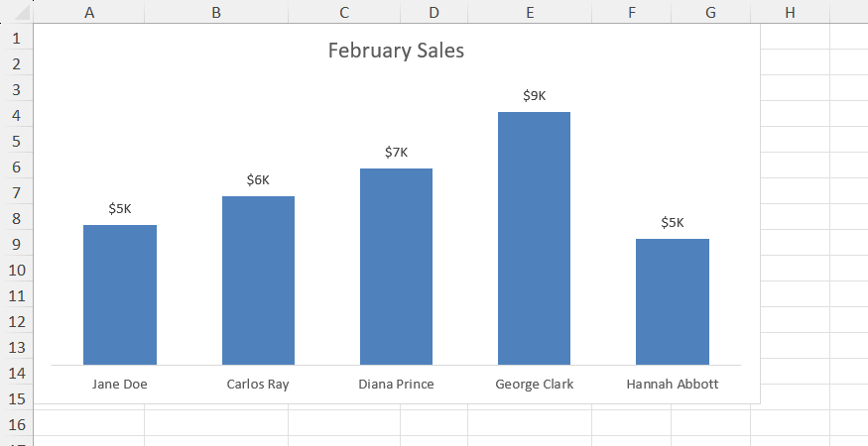Click row 15 header
Screen dimensions: 868x446
coord(17,398)
